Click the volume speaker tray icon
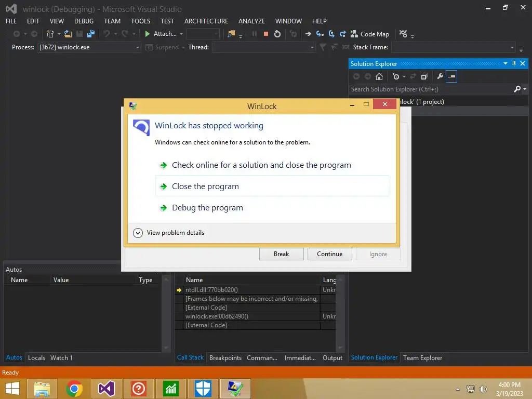This screenshot has height=399, width=532. pyautogui.click(x=483, y=389)
